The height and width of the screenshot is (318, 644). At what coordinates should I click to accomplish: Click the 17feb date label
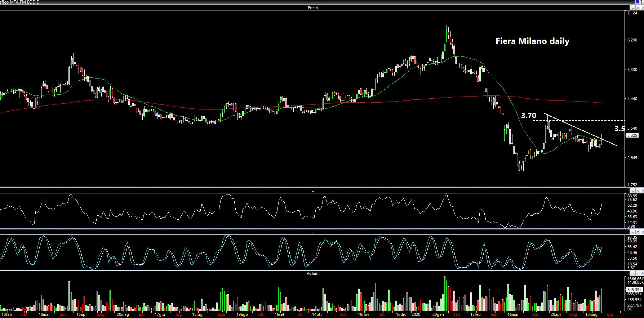click(x=476, y=315)
